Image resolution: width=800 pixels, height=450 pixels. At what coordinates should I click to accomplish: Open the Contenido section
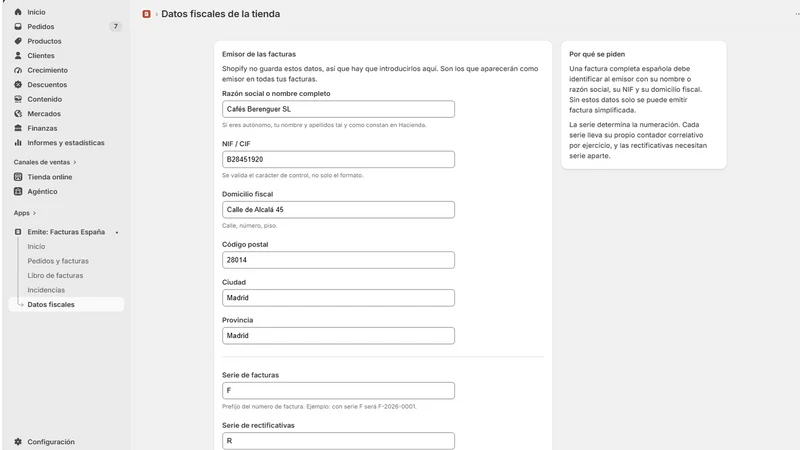coord(44,99)
